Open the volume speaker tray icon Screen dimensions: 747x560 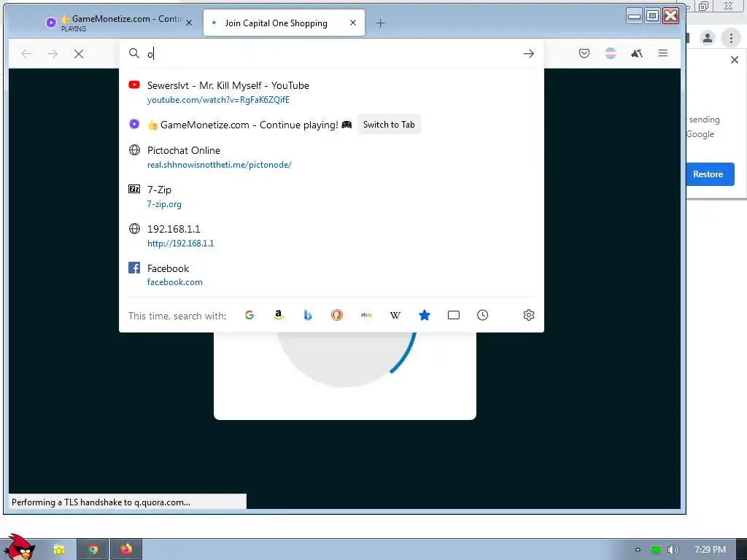[x=673, y=550]
